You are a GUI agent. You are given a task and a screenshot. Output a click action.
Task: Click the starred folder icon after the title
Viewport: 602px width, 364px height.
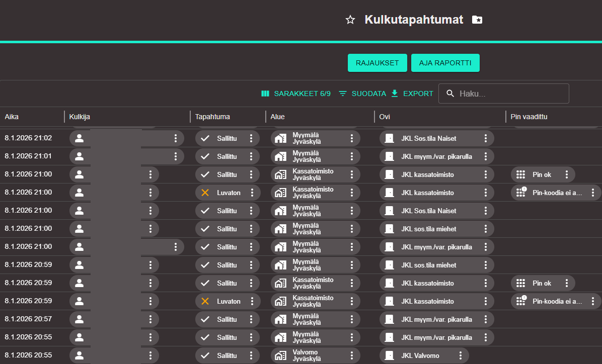[477, 20]
